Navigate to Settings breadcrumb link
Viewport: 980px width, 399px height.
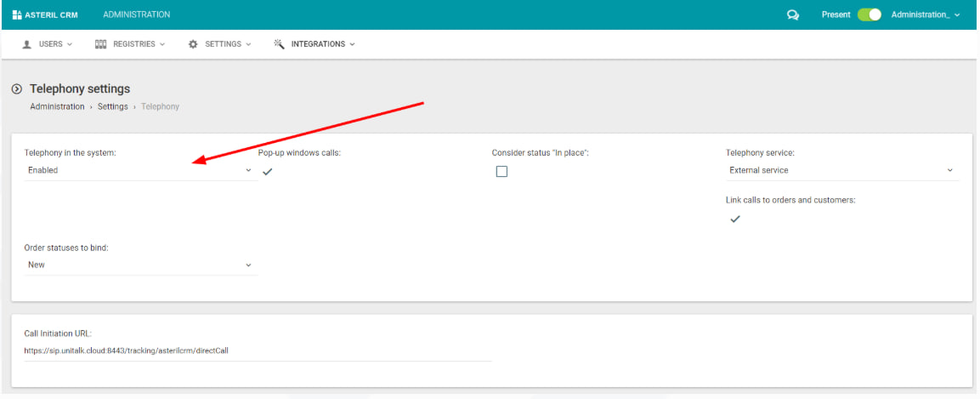pos(112,106)
